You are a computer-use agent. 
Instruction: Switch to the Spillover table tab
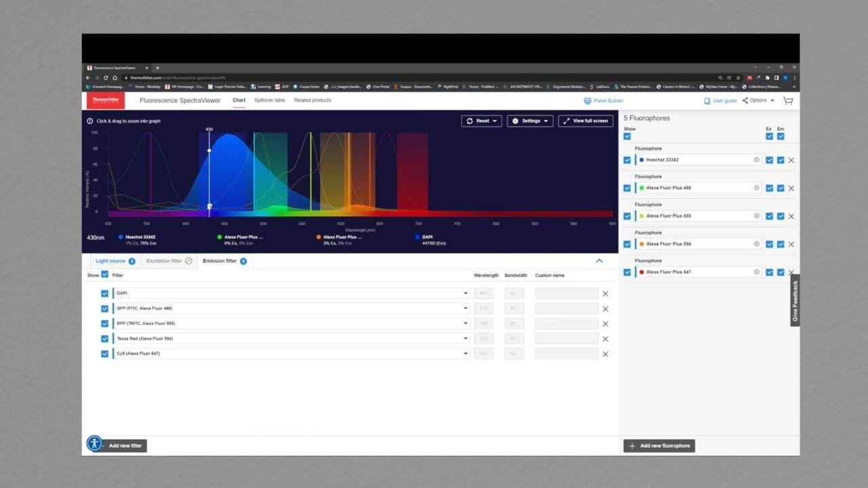(x=269, y=100)
